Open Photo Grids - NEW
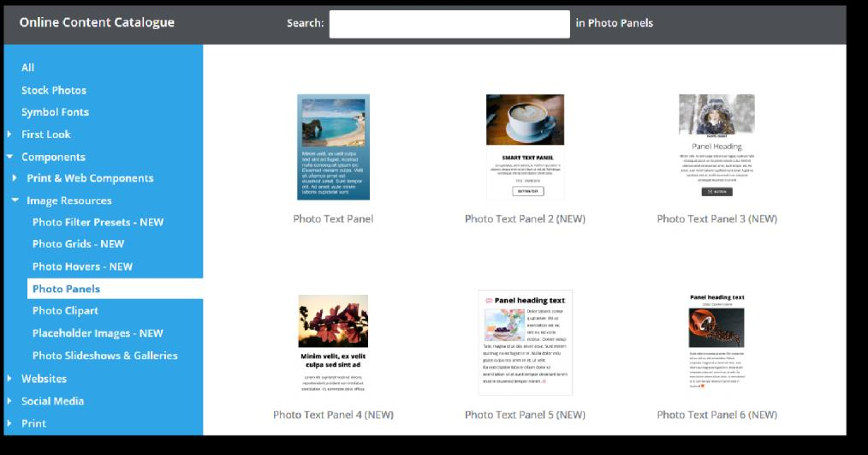868x455 pixels. [x=78, y=244]
